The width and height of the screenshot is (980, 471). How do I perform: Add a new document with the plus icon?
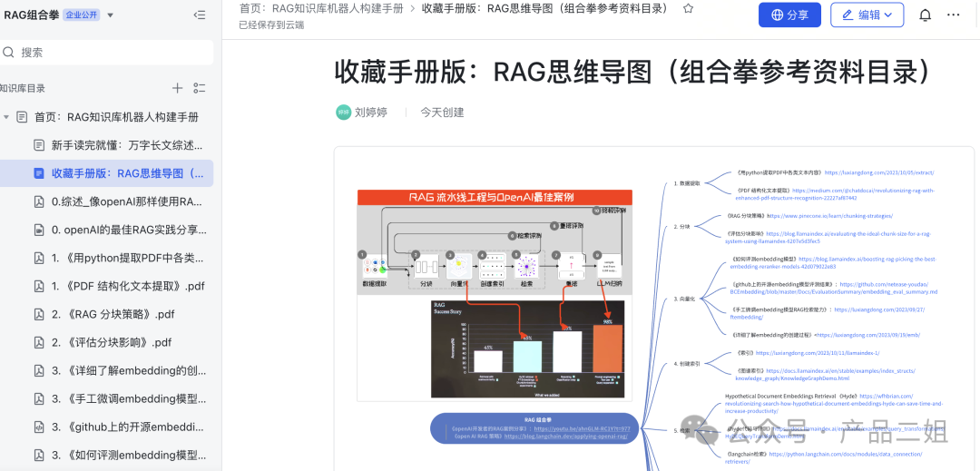tap(178, 88)
